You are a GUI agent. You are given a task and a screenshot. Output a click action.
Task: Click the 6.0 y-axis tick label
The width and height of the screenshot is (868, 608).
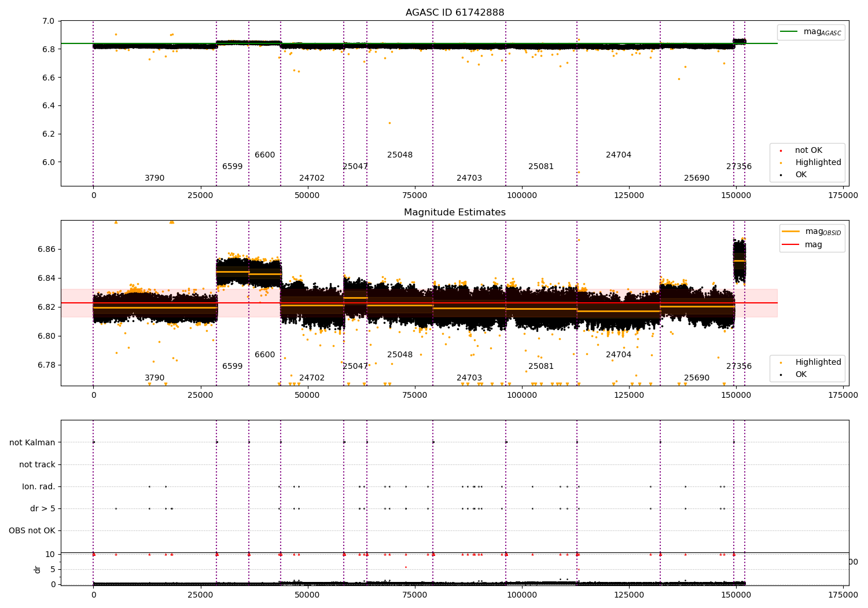[x=49, y=162]
